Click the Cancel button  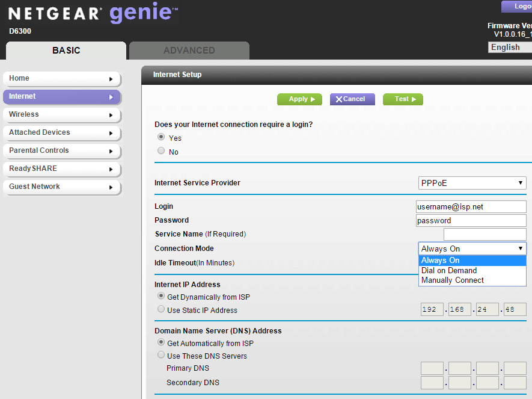(x=352, y=99)
